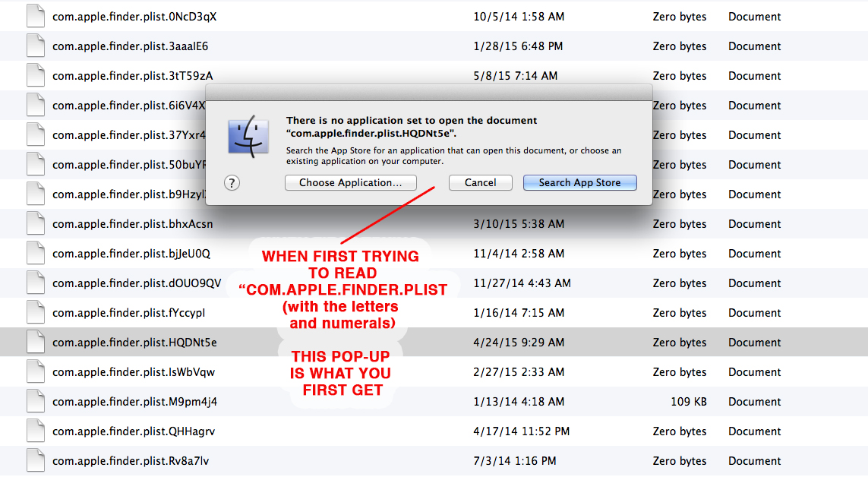Image resolution: width=868 pixels, height=477 pixels.
Task: Click date 7/3/14 1:16 PM
Action: pyautogui.click(x=515, y=461)
